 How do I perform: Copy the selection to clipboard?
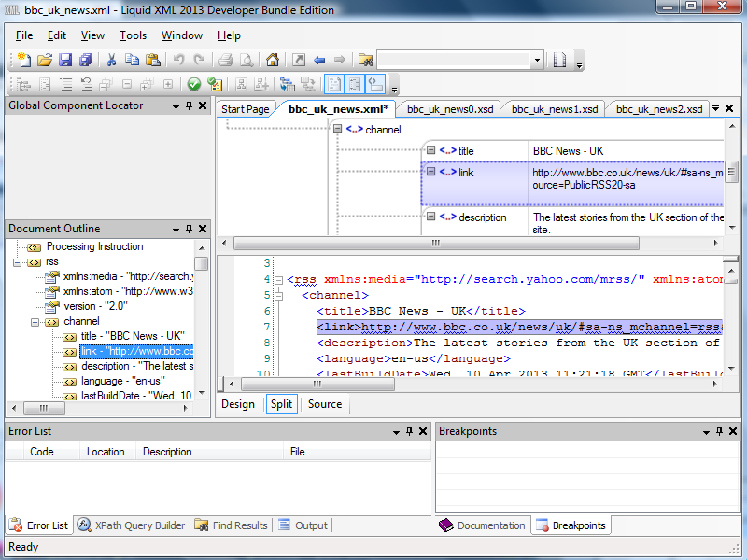coord(132,60)
